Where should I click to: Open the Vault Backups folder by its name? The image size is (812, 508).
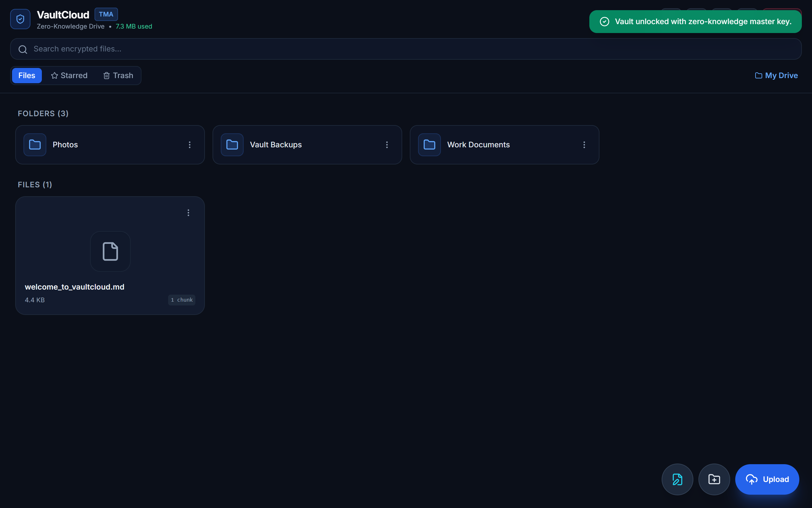click(276, 145)
